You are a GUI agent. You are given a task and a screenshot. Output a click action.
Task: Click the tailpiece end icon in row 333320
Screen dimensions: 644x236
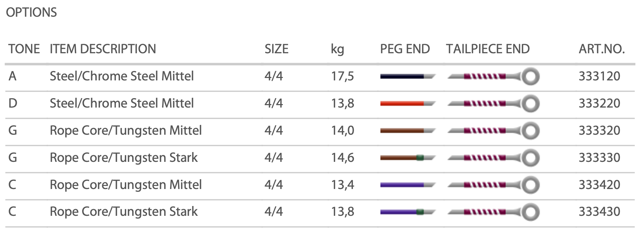tap(493, 131)
